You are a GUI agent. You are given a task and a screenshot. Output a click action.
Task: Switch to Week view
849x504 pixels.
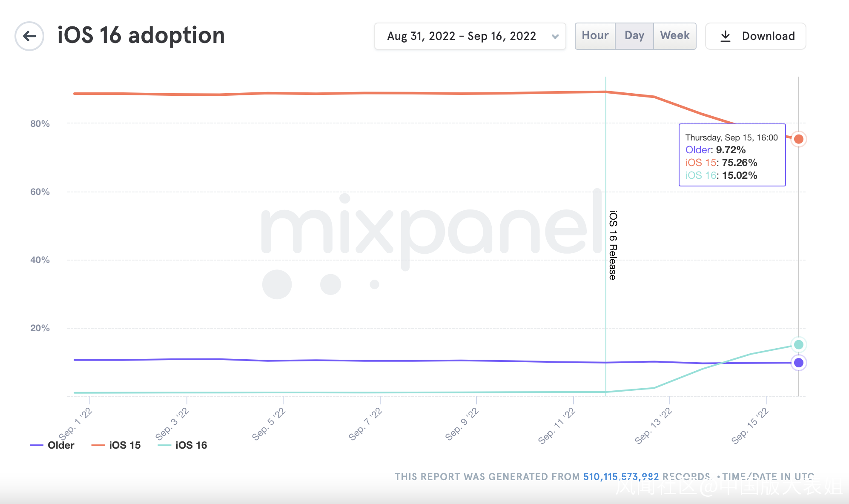[674, 36]
